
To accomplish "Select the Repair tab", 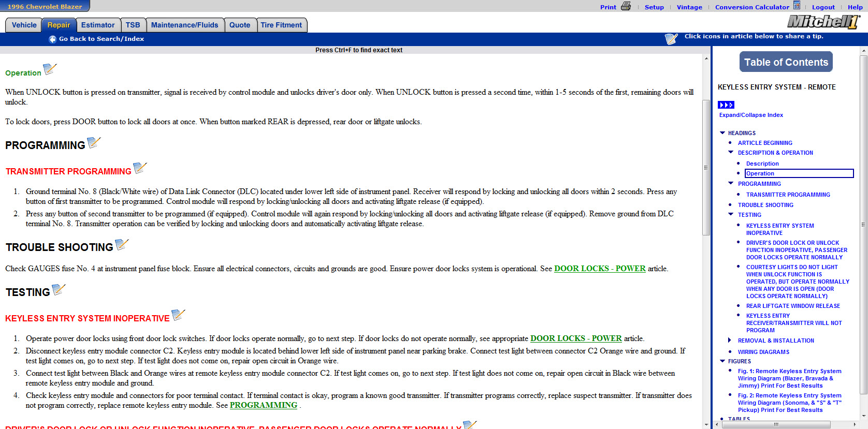I will [x=59, y=25].
